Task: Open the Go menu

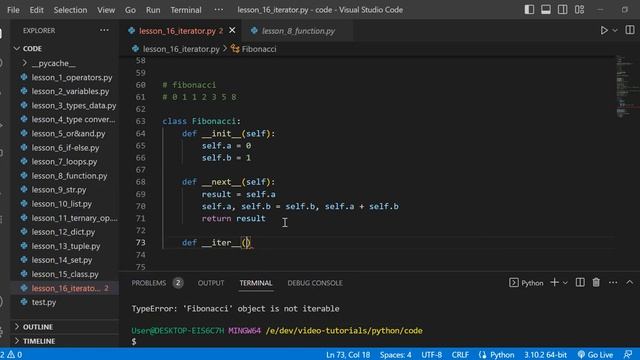Action: coord(130,10)
